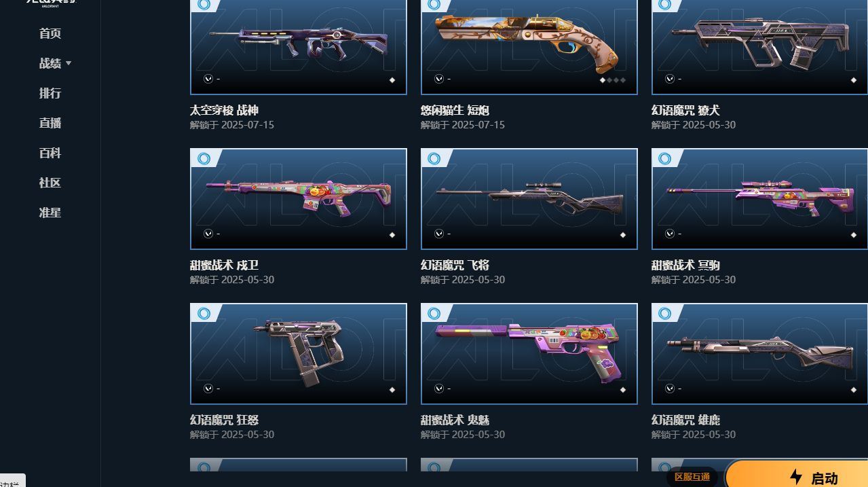Open the 幻语魔咒 獠犬 weapon thumbnail
The image size is (868, 487).
[759, 47]
